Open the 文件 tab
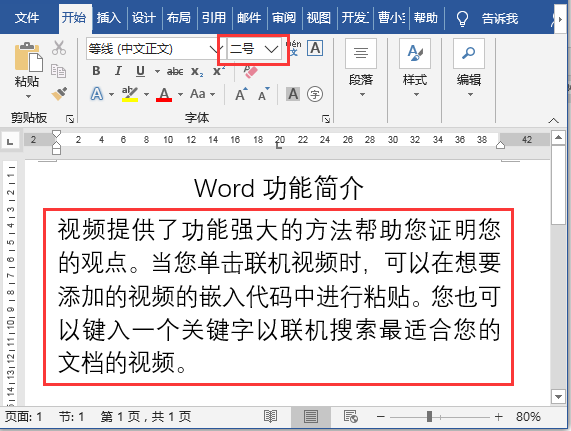The height and width of the screenshot is (431, 571). tap(27, 17)
